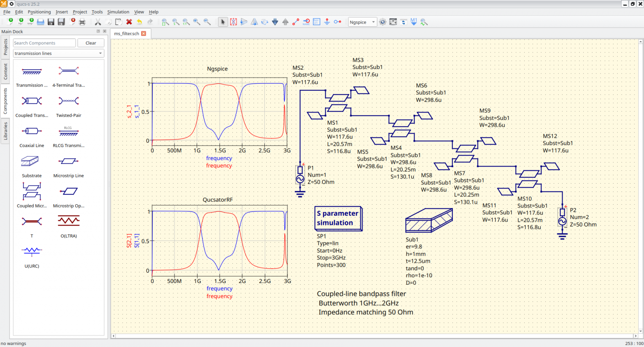Insert a ground symbol
Viewport: 644px width, 347px height.
pos(327,22)
